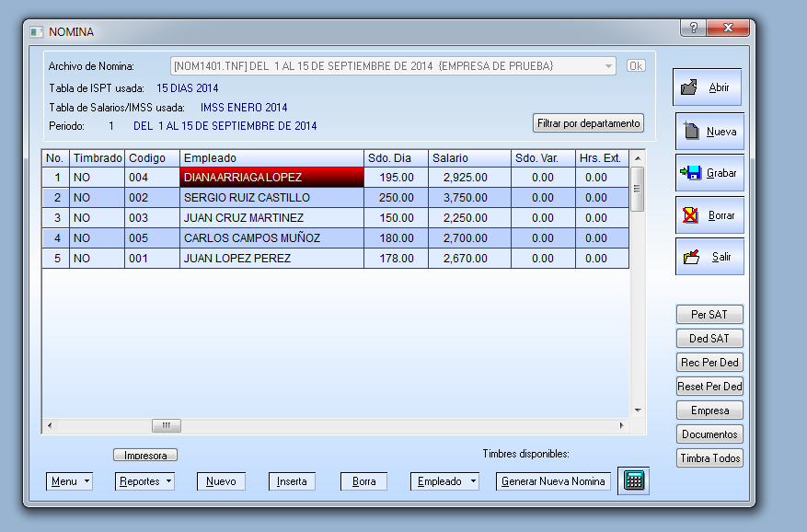Click the Borrar delete icon button

pos(709,215)
